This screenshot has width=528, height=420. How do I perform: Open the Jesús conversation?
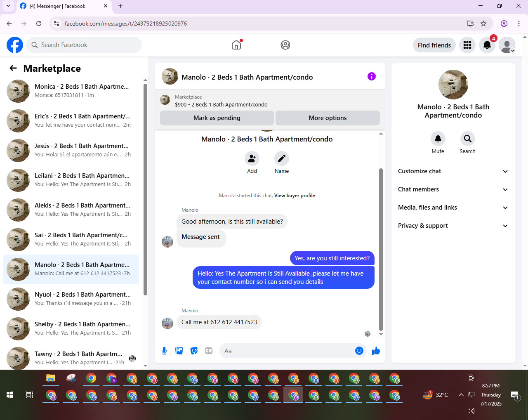71,151
